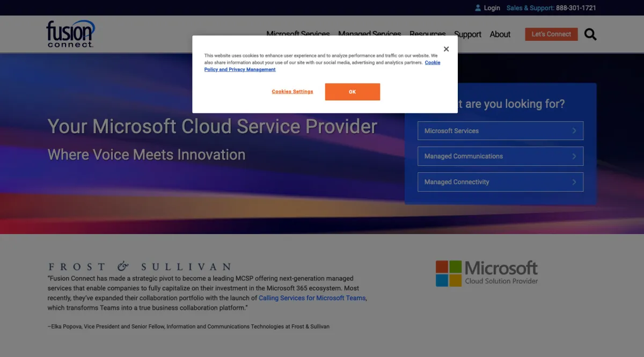This screenshot has width=644, height=357.
Task: Click the Frost & Sullivan logo
Action: (x=140, y=266)
